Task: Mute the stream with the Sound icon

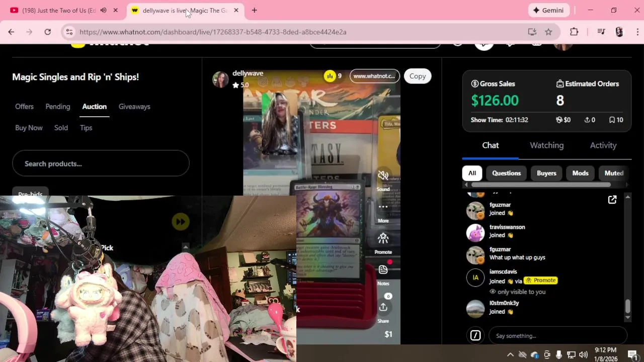Action: 383,175
